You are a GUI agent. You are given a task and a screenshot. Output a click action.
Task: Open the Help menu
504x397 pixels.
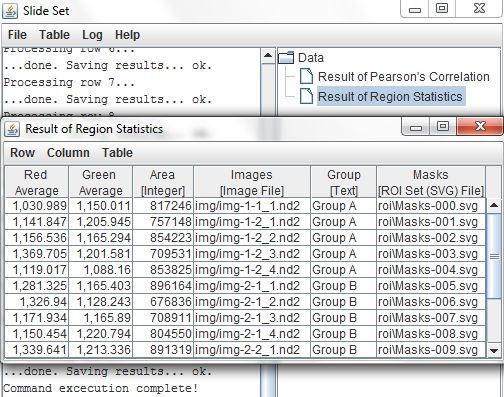point(127,35)
